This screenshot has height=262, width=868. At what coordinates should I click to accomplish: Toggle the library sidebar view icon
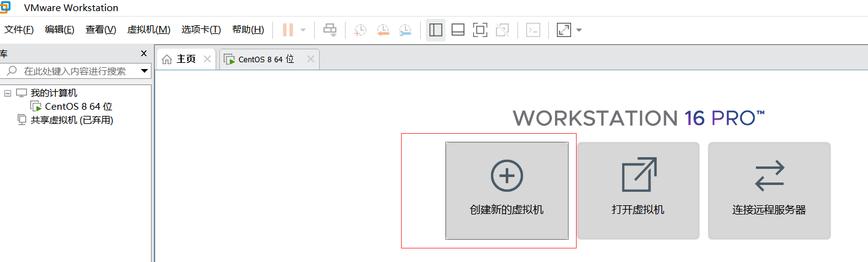436,30
